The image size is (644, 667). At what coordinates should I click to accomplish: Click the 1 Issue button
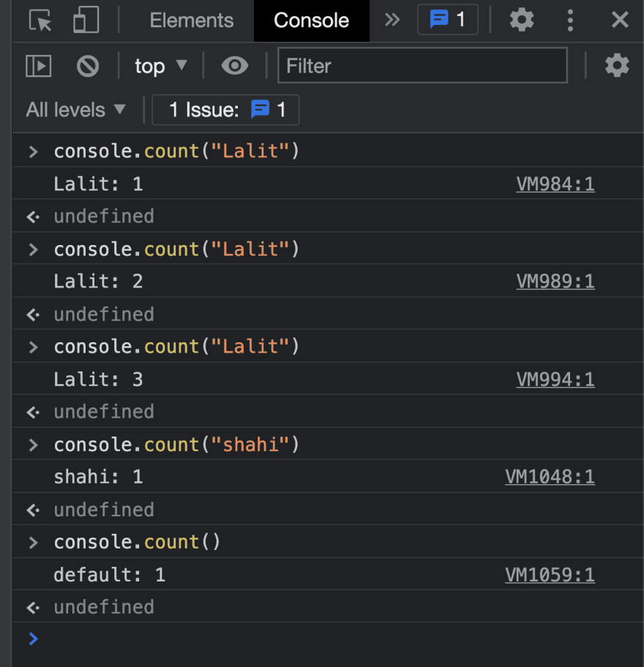coord(225,110)
